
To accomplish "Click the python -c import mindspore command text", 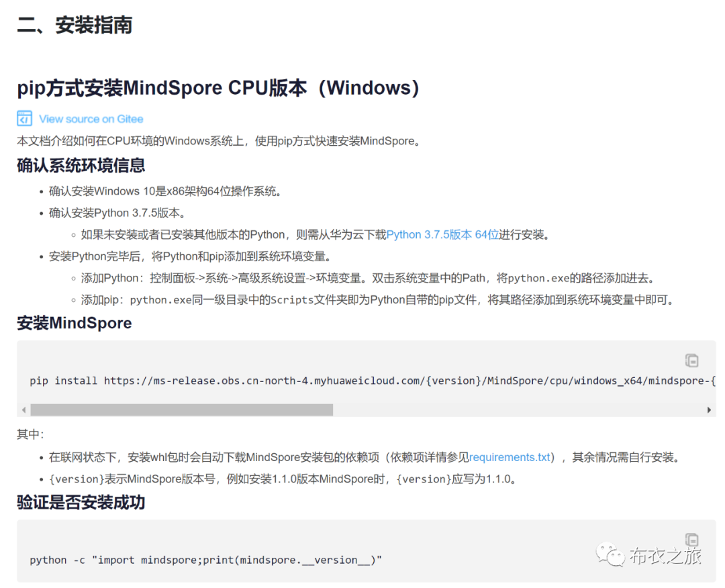I will (x=206, y=560).
